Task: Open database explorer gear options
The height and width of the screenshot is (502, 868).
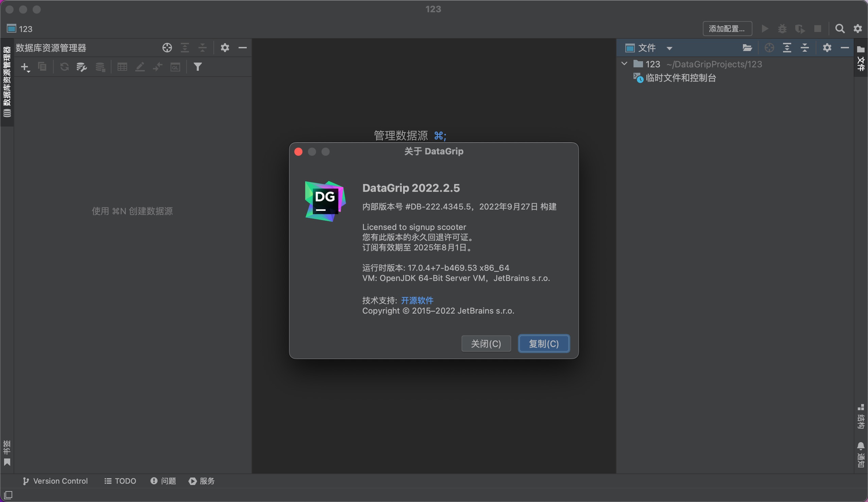Action: click(225, 48)
